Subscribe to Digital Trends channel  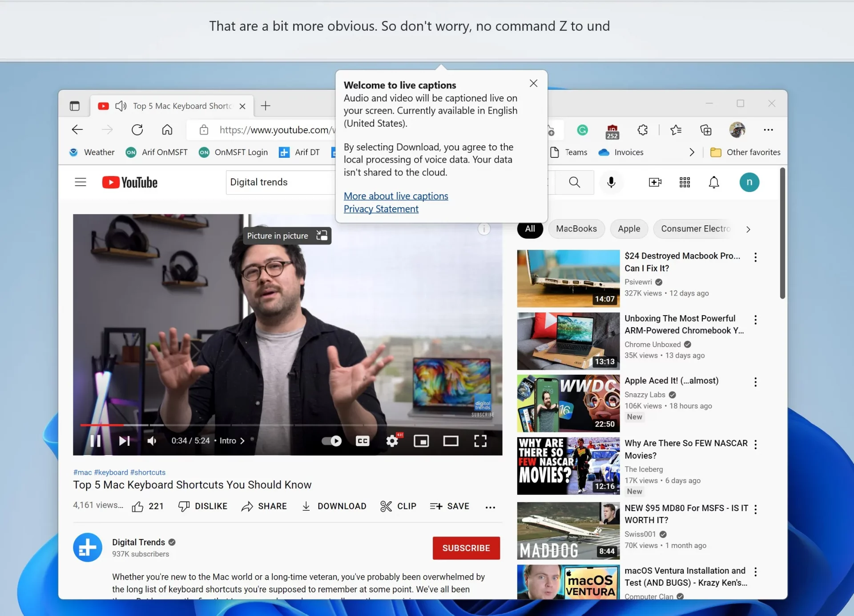pyautogui.click(x=466, y=548)
